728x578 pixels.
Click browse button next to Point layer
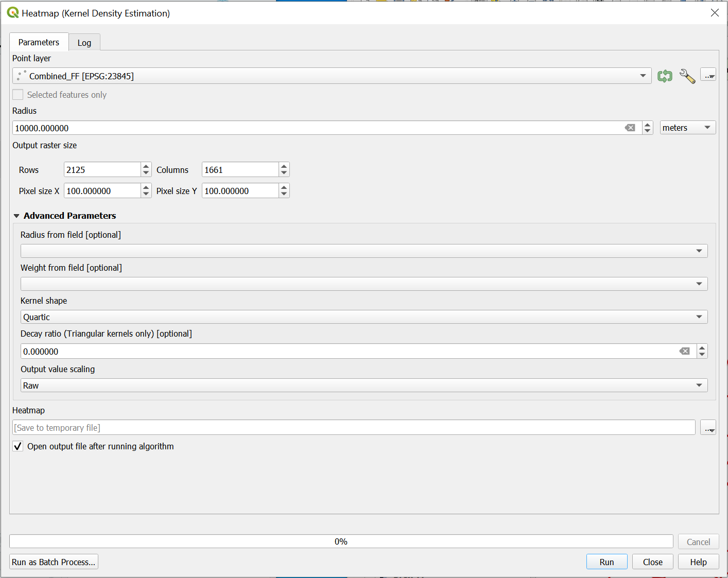click(x=708, y=76)
